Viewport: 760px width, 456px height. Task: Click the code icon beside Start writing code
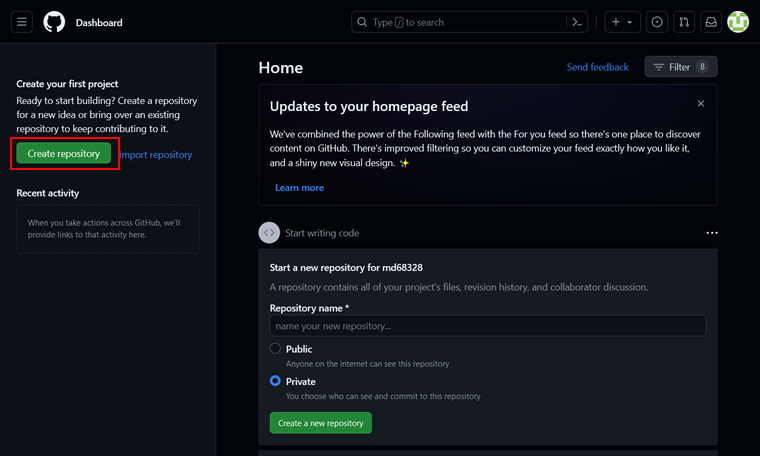[x=269, y=233]
